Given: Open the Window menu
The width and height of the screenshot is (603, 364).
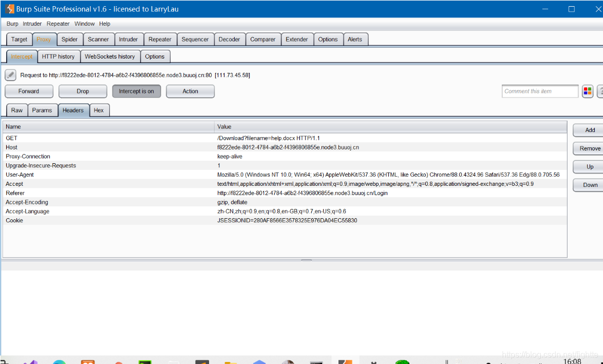Looking at the screenshot, I should coord(84,24).
